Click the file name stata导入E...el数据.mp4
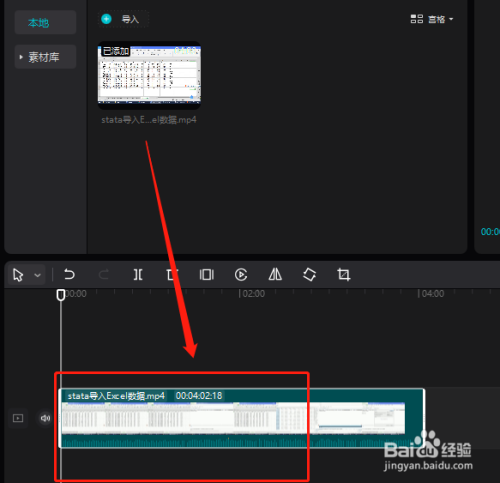 click(149, 120)
